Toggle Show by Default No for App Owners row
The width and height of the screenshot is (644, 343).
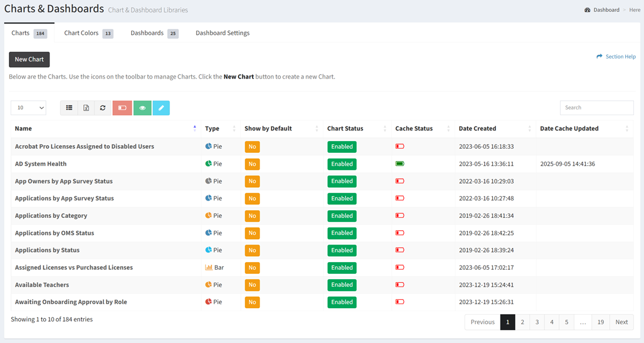pos(252,181)
